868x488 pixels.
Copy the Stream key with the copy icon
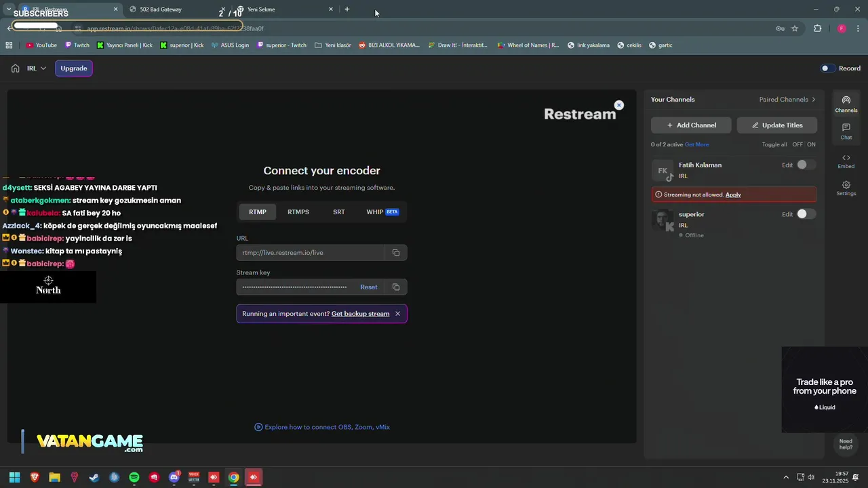pyautogui.click(x=396, y=287)
